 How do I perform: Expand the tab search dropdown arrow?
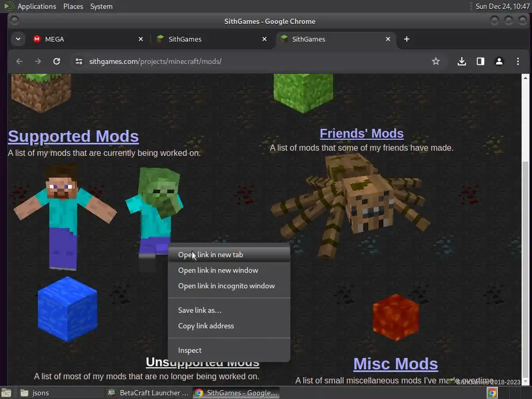(x=18, y=39)
